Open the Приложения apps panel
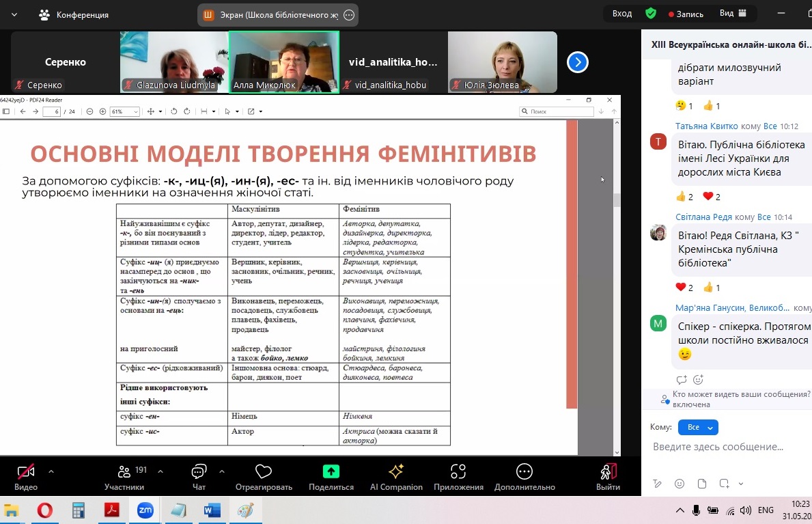Image resolution: width=812 pixels, height=524 pixels. 458,471
